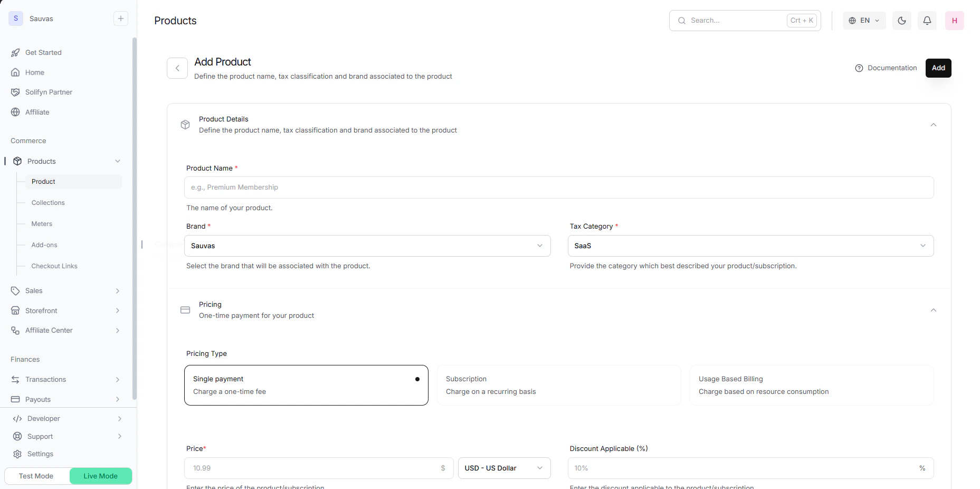980x489 pixels.
Task: Click the Get Started rocket icon
Action: [x=15, y=53]
